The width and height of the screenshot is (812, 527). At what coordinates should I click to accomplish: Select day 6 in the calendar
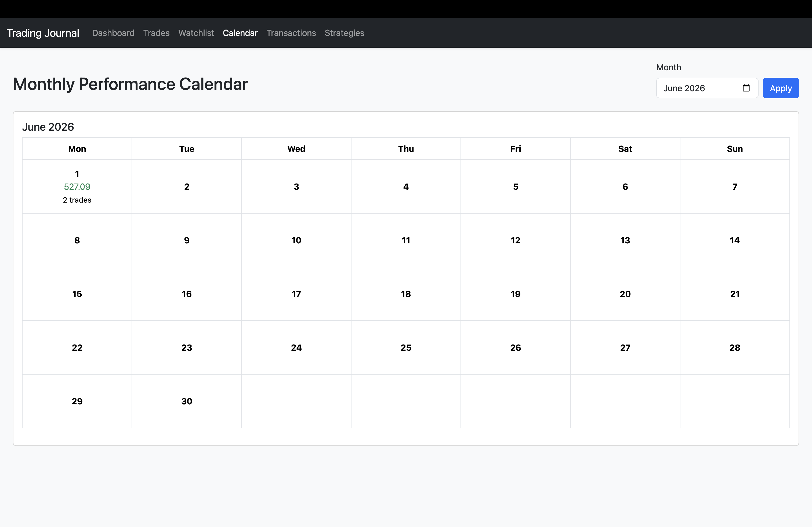coord(625,187)
